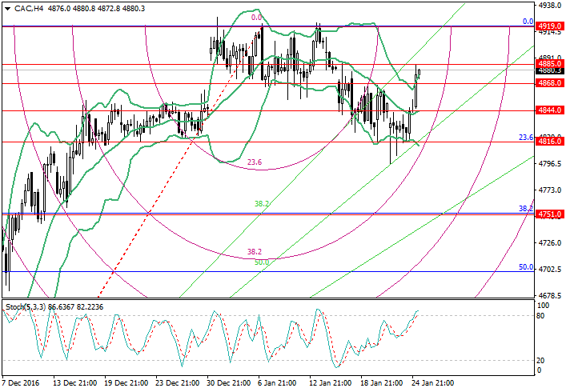566x392 pixels.
Task: Click the magenta 23.6 Fibonacci arc label
Action: coord(255,162)
